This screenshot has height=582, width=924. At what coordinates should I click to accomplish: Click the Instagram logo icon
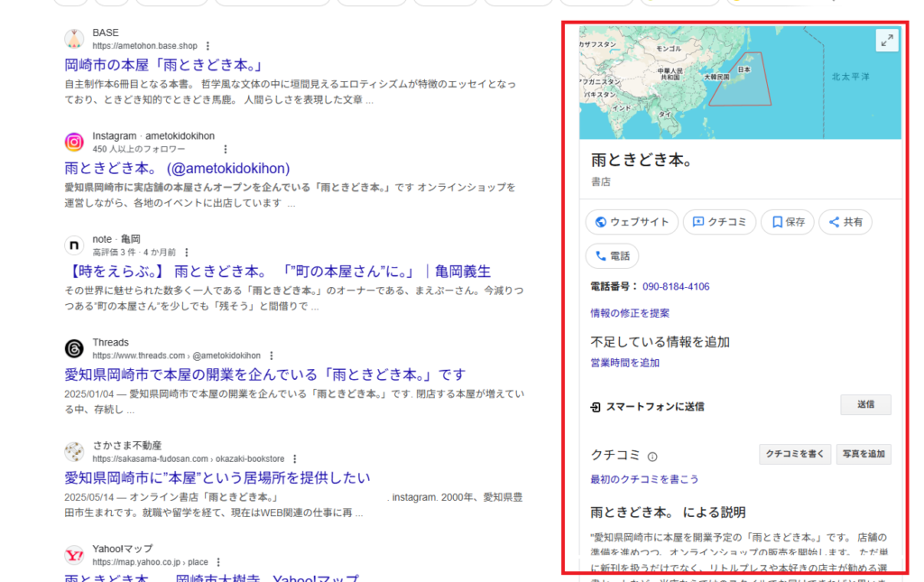74,142
